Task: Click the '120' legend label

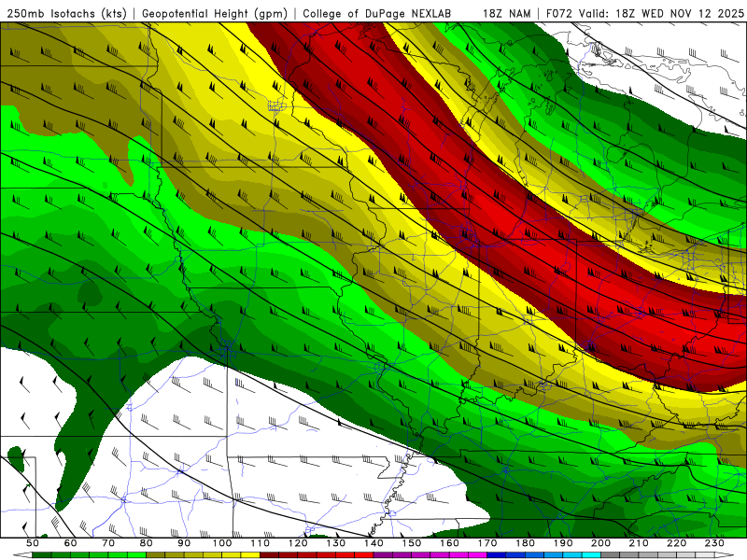Action: 298,543
